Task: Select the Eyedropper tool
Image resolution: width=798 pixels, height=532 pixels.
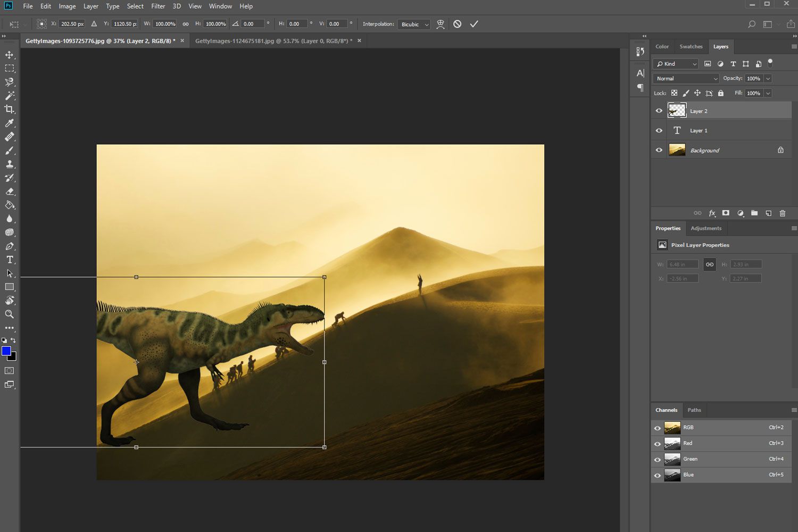Action: click(10, 123)
